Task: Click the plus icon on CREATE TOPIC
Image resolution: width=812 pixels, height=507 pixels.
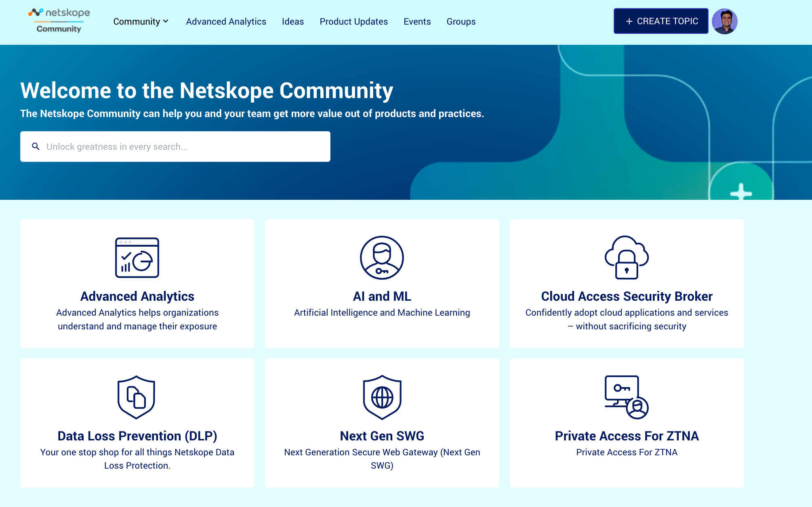Action: (x=629, y=21)
